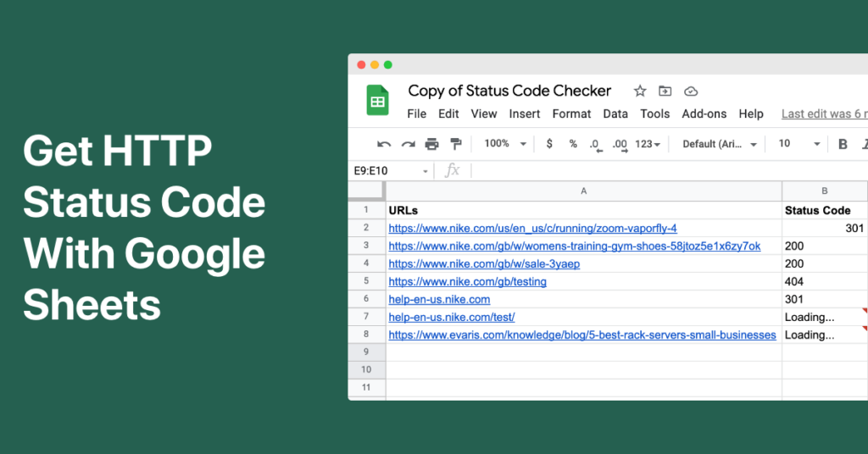Click the Redo arrow in toolbar
The width and height of the screenshot is (868, 454).
[x=409, y=144]
